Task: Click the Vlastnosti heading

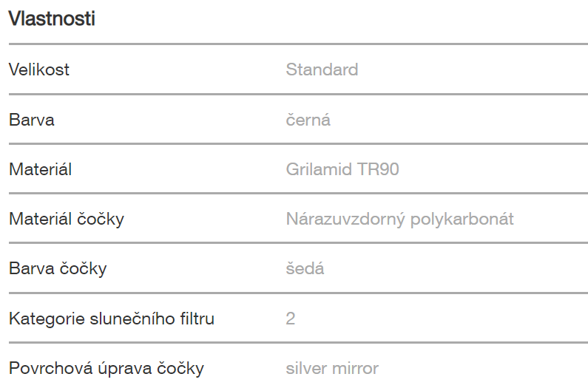Action: [52, 18]
